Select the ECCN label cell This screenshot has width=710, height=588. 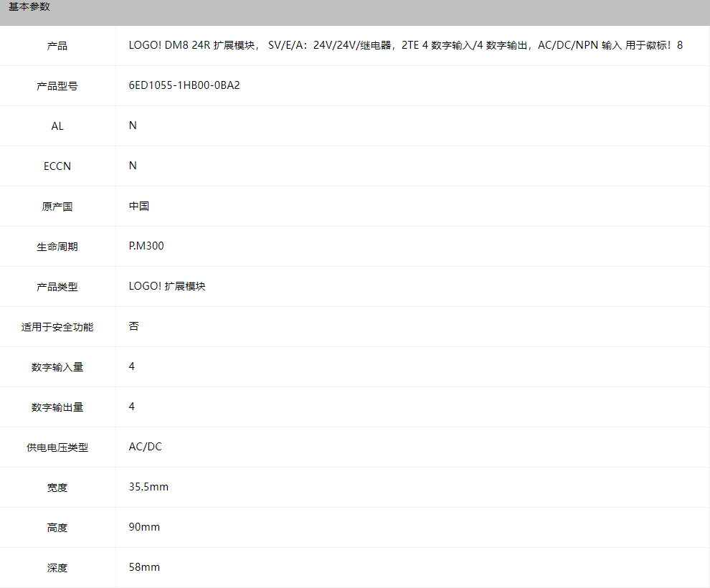coord(57,166)
